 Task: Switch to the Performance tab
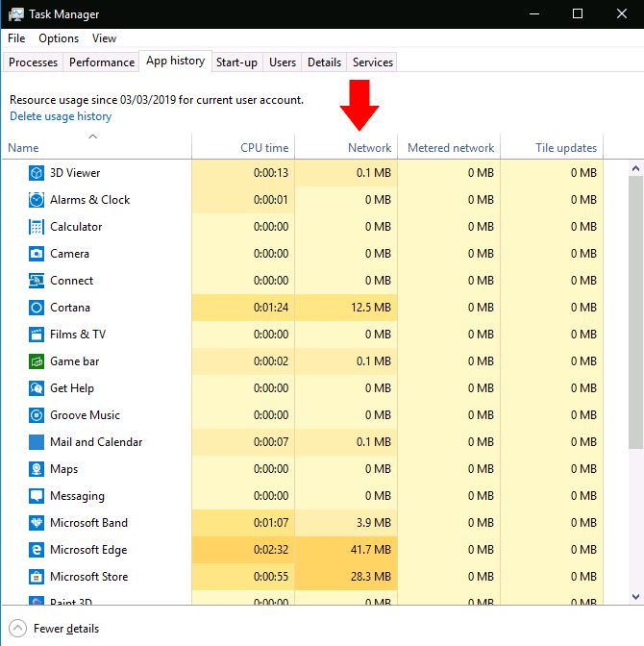pos(102,62)
